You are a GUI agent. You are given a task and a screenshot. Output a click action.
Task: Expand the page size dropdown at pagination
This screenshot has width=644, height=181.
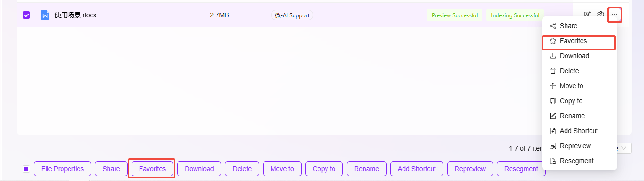[623, 148]
